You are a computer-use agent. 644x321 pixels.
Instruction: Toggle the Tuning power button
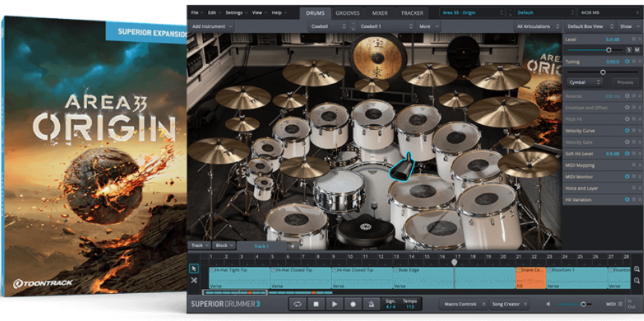click(x=627, y=62)
